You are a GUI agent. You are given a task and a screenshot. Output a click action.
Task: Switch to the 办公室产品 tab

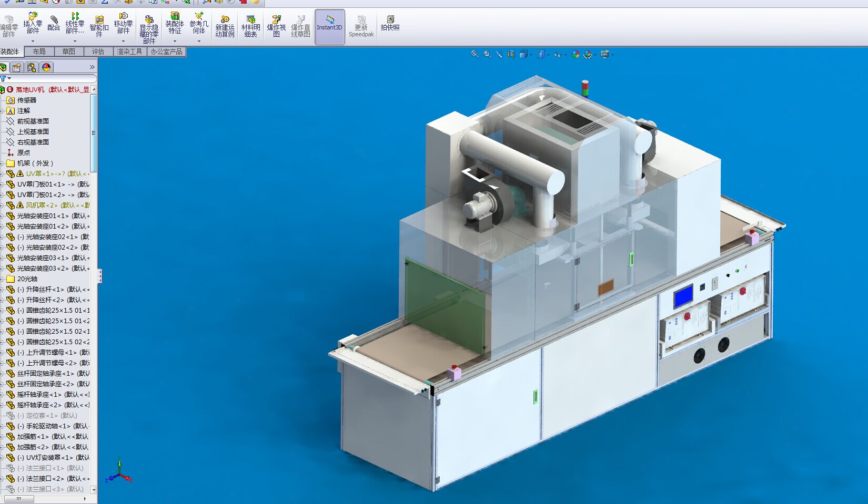(166, 52)
